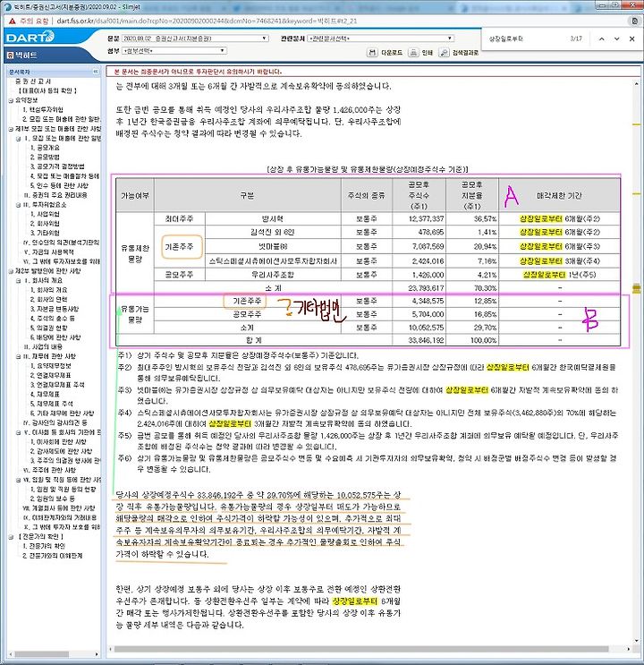Click the 인쇄 print icon
The height and width of the screenshot is (665, 644).
(x=413, y=53)
